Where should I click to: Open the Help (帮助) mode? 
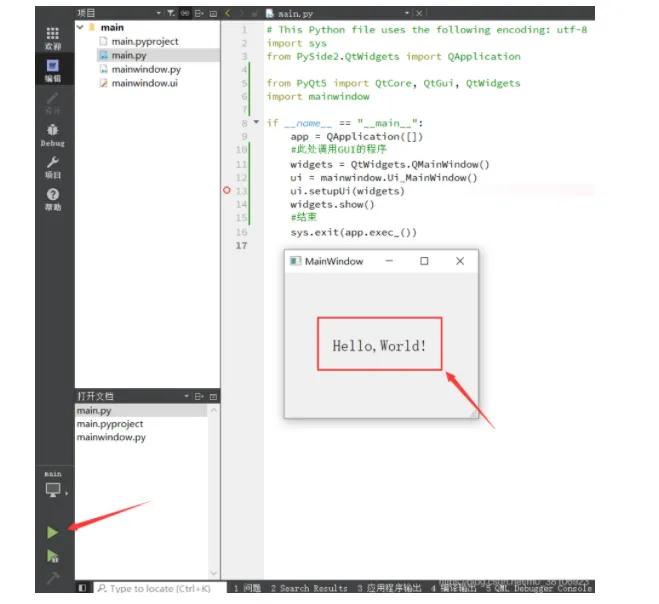coord(53,199)
